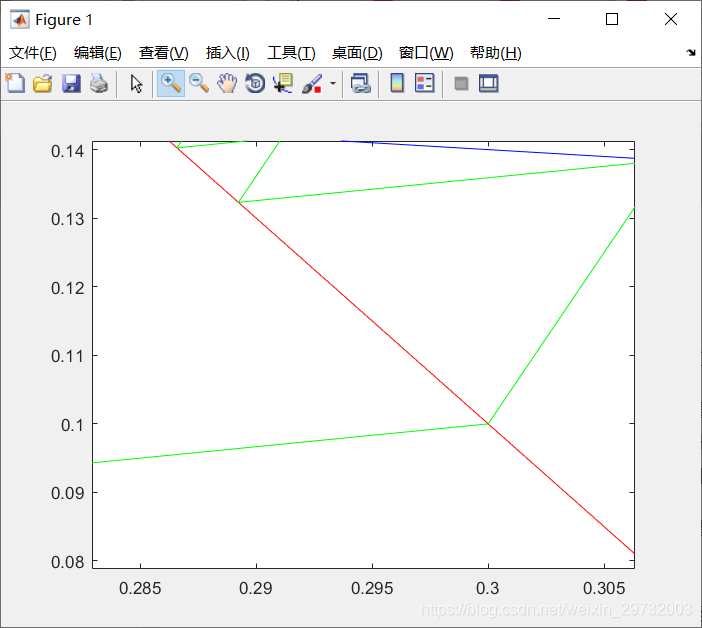Open the 帮助(H) menu
The image size is (702, 628).
[496, 53]
